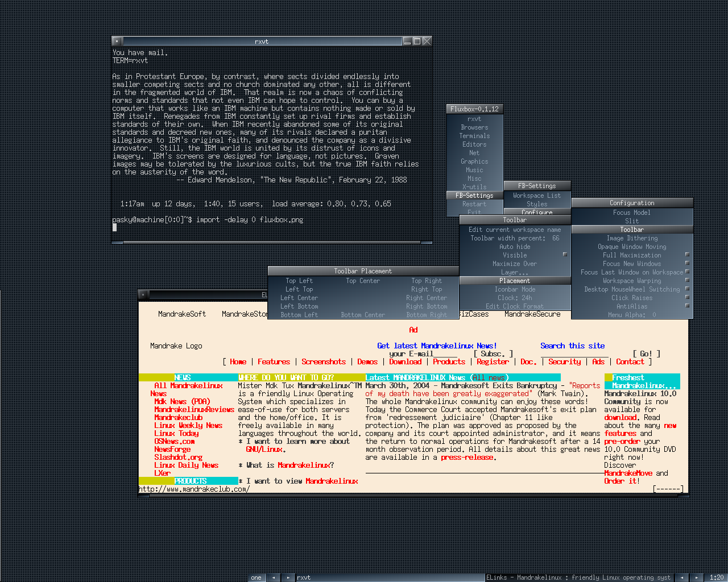Click next workspace arrow in toolbar
The height and width of the screenshot is (582, 728).
click(x=288, y=577)
